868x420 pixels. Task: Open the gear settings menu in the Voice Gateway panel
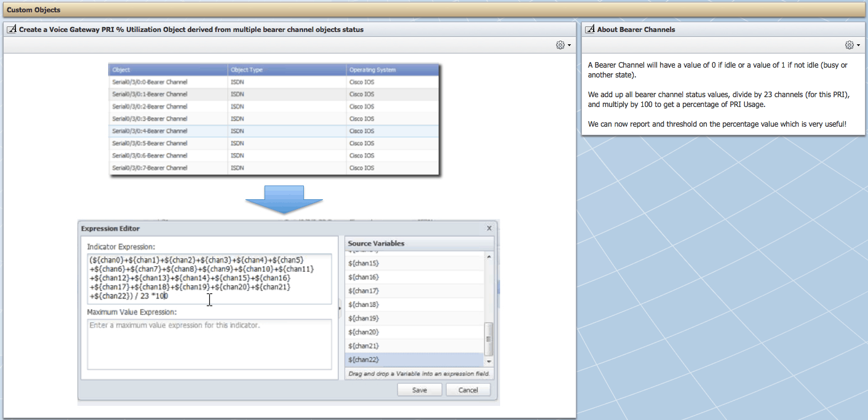[x=563, y=46]
